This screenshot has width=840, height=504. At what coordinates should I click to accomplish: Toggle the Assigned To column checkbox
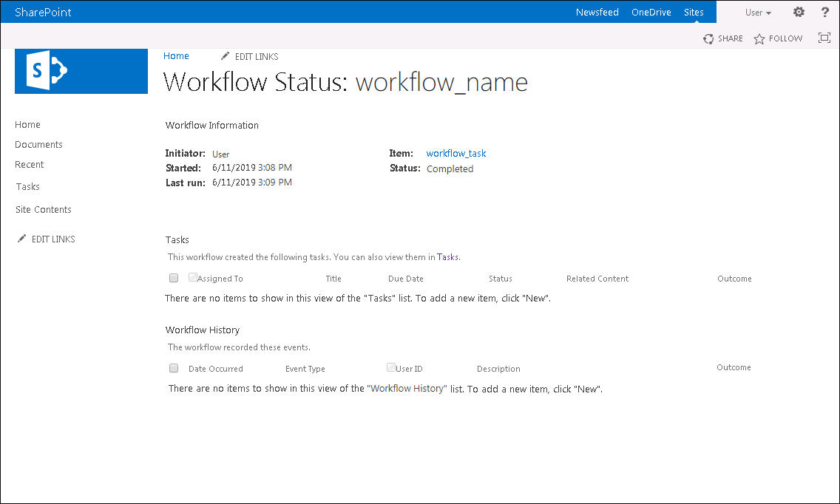coord(193,278)
